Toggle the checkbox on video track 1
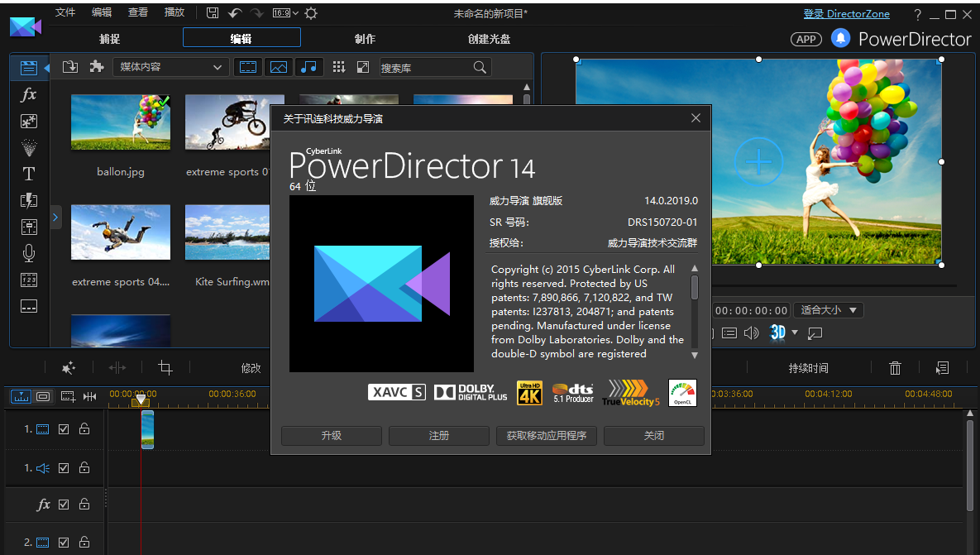This screenshot has height=555, width=980. point(64,428)
